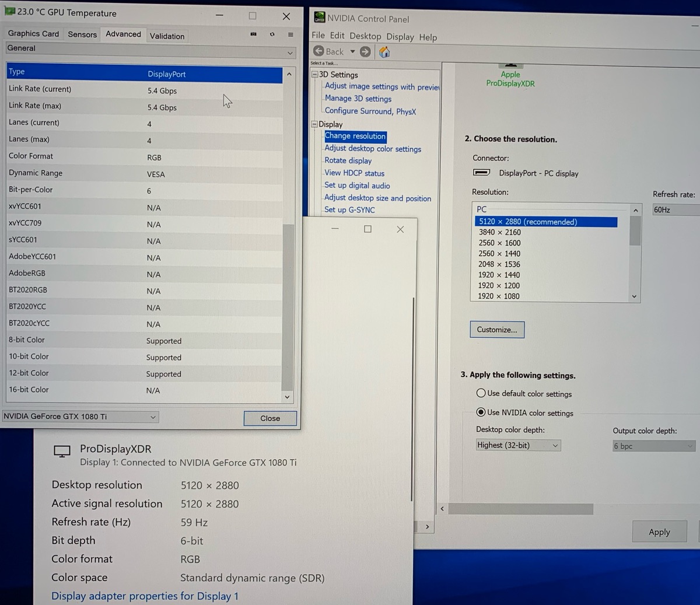
Task: Click the GPU-Z Close button
Action: point(270,418)
